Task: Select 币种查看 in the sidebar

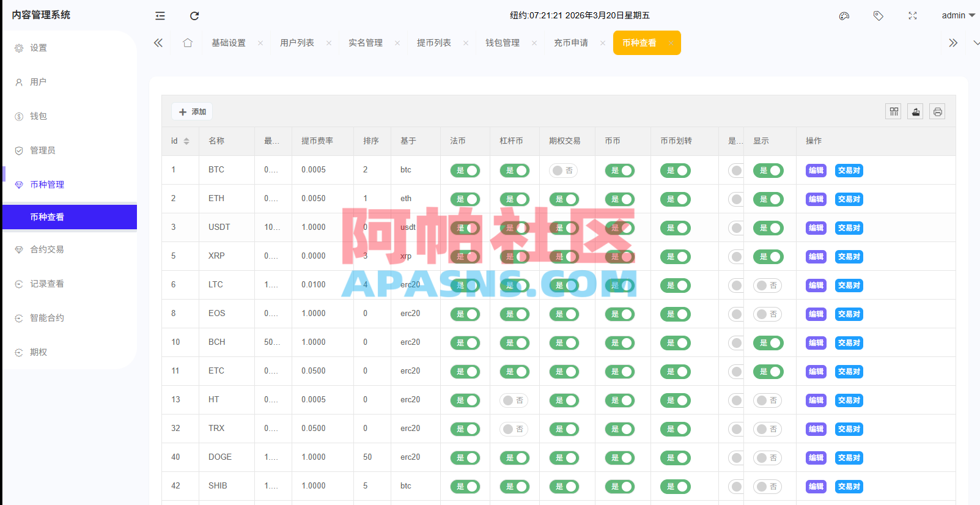Action: 70,217
